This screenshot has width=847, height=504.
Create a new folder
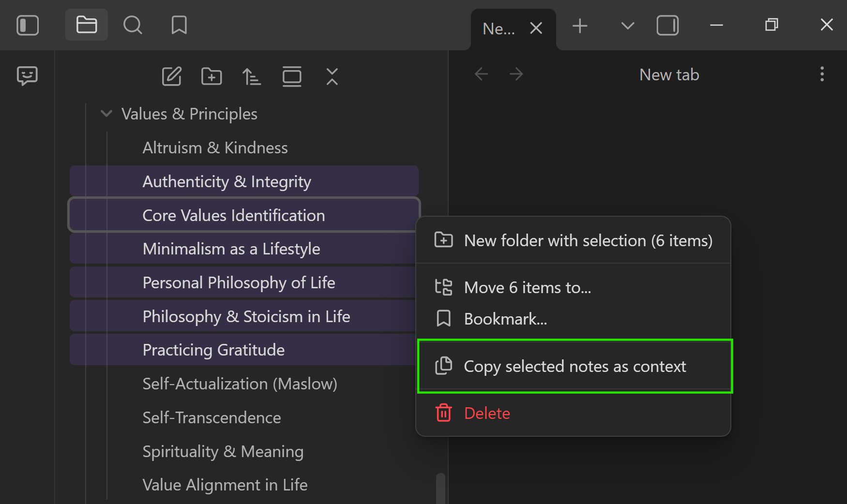tap(212, 76)
